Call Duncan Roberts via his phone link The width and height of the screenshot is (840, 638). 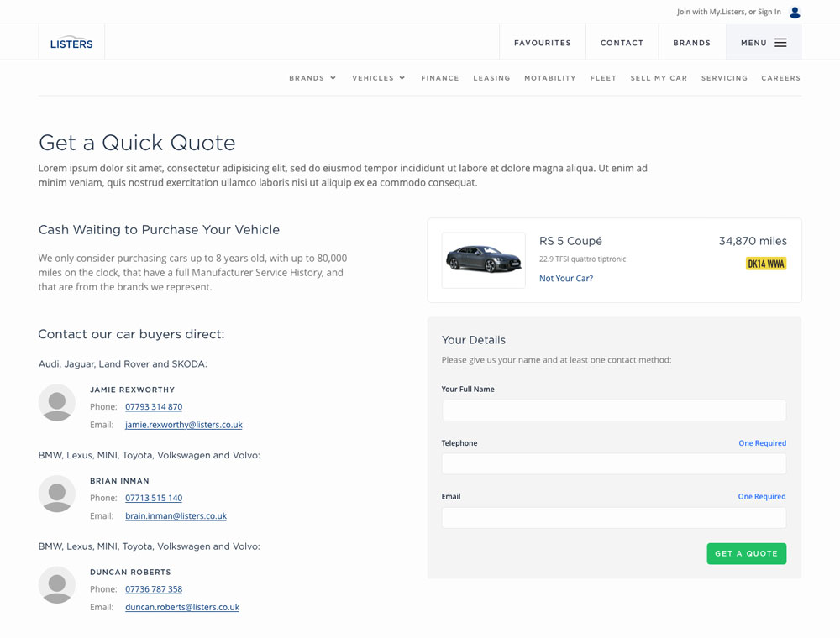click(154, 589)
